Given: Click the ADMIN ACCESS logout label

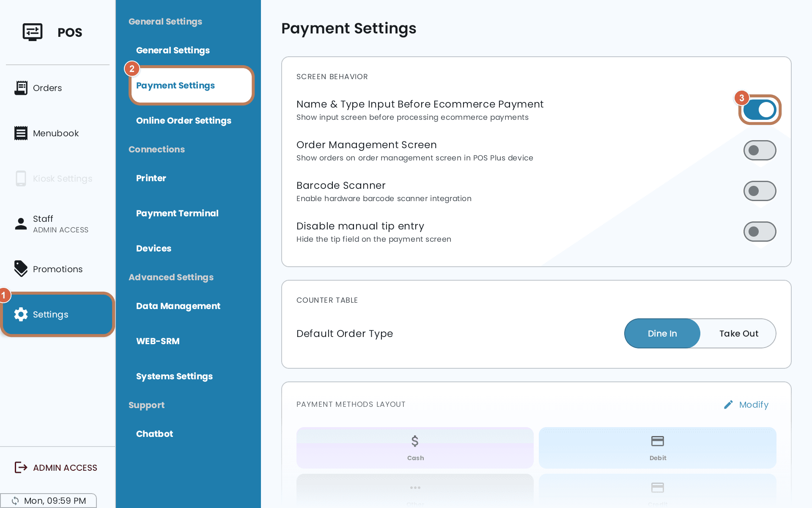Looking at the screenshot, I should point(65,468).
